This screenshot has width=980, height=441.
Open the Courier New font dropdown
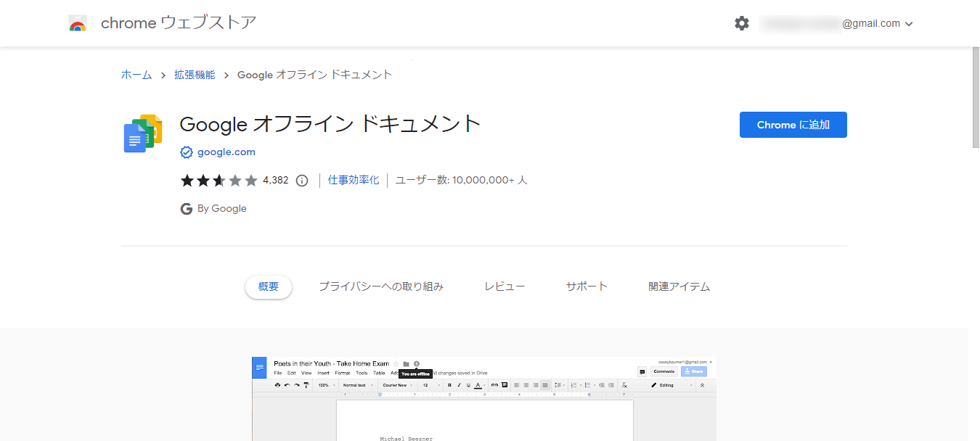pyautogui.click(x=396, y=385)
